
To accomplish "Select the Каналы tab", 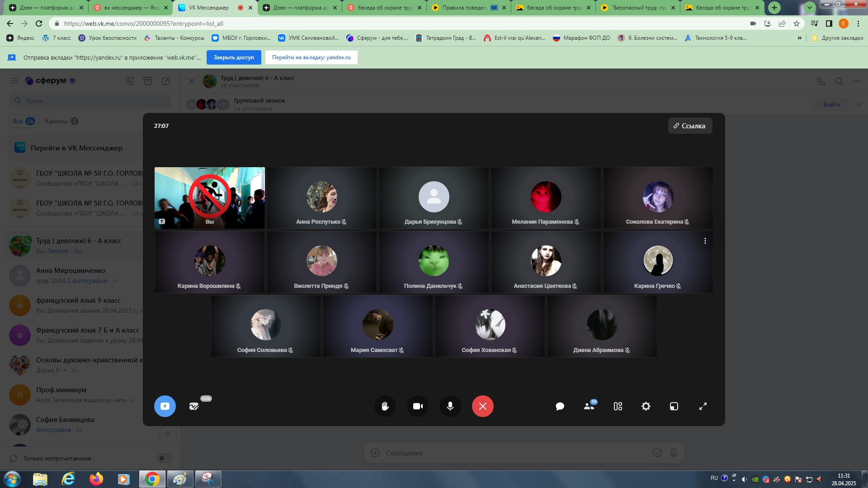I will pyautogui.click(x=61, y=121).
